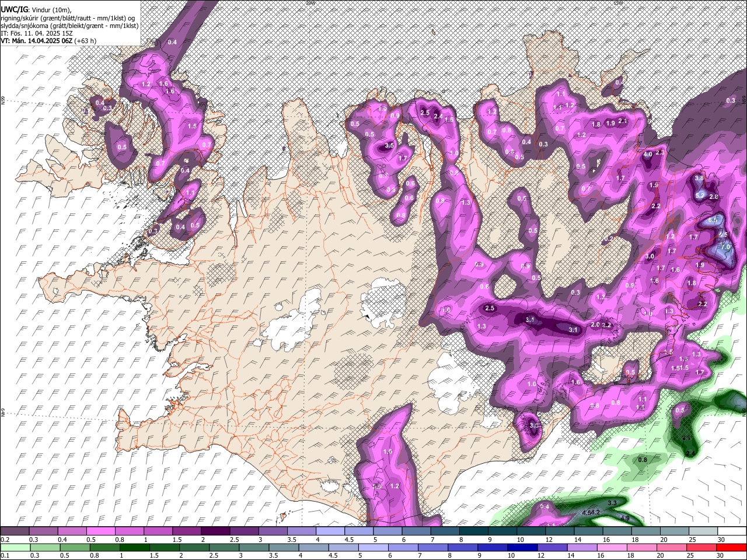Click the 12 label in the upper legend row
Screen dimensions: 747x560
(x=550, y=540)
